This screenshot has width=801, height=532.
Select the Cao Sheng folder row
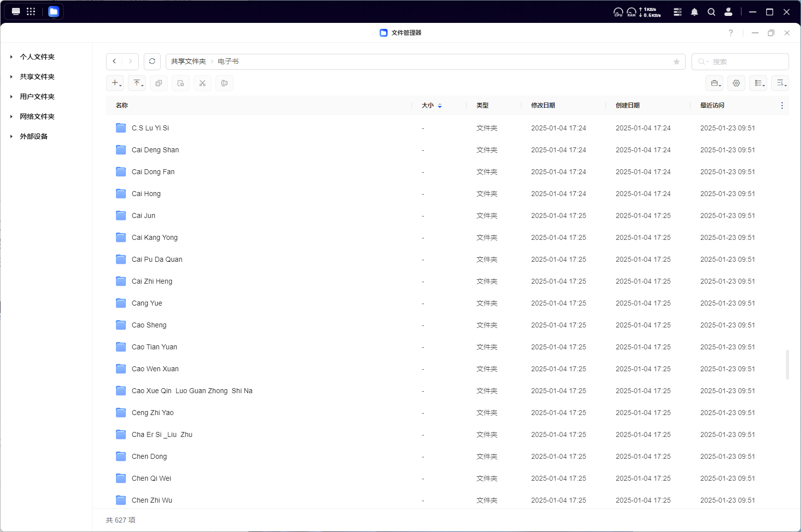149,325
